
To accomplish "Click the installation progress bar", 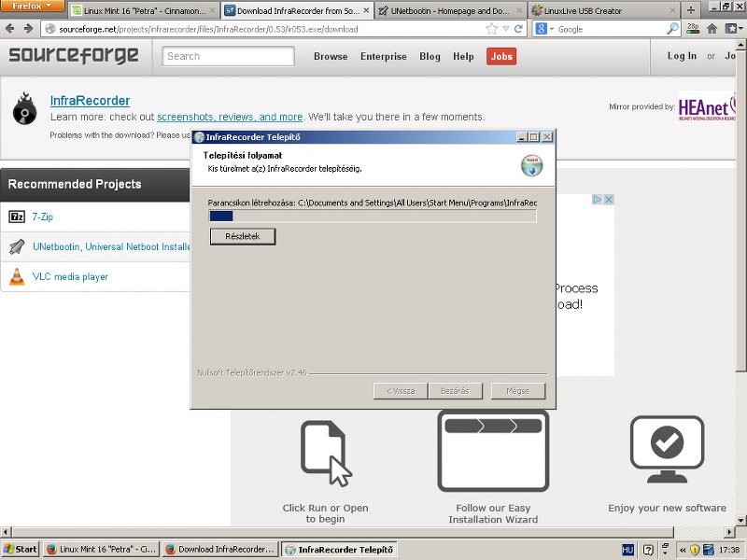I will 373,217.
